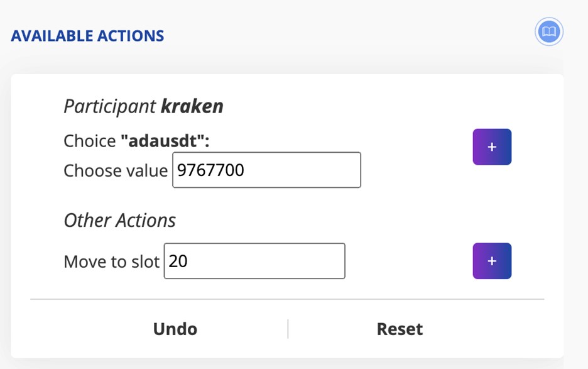The height and width of the screenshot is (369, 588).
Task: Place cursor in the 9767700 value
Action: tap(210, 170)
